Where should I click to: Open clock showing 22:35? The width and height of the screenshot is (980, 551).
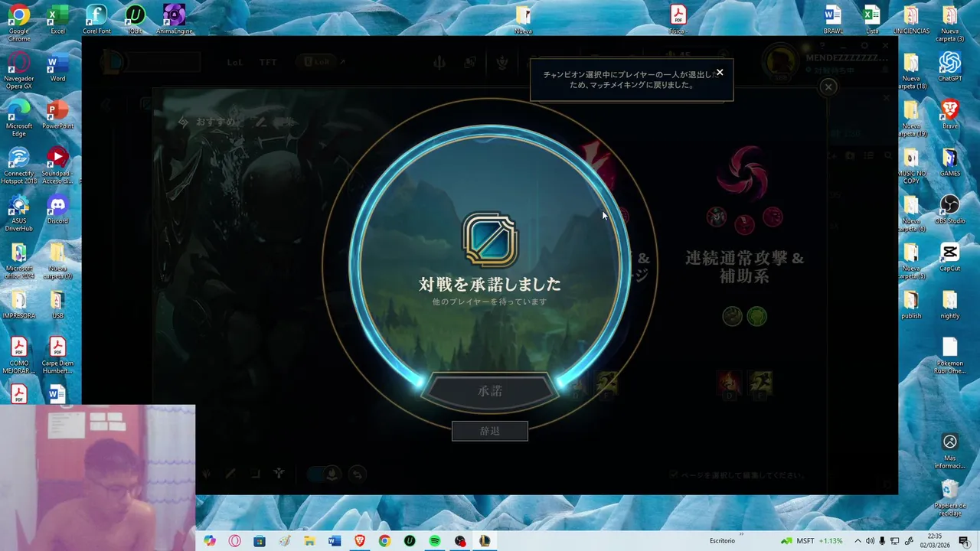(934, 541)
